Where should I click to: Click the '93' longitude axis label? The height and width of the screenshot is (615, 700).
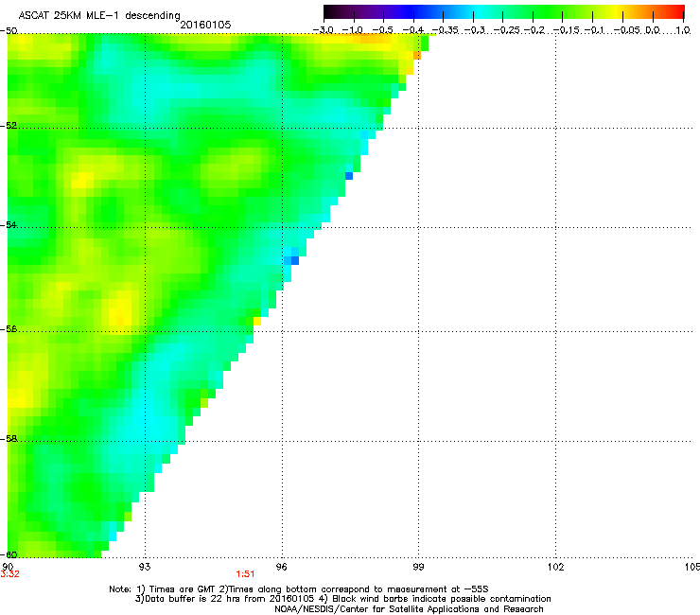pos(145,567)
